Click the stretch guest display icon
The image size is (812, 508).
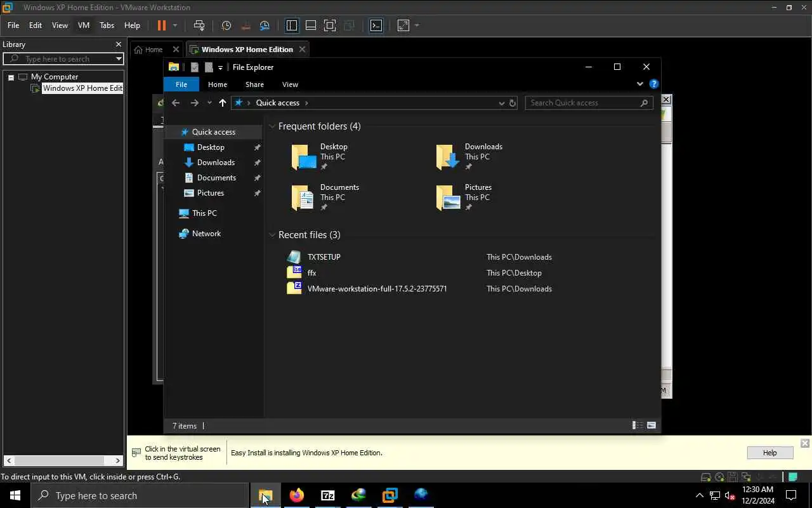click(x=403, y=25)
